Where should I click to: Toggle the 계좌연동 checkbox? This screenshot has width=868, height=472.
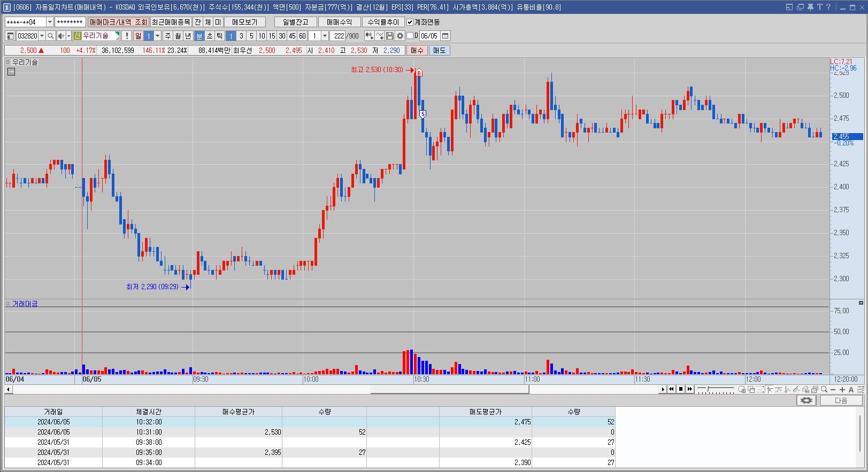[410, 22]
